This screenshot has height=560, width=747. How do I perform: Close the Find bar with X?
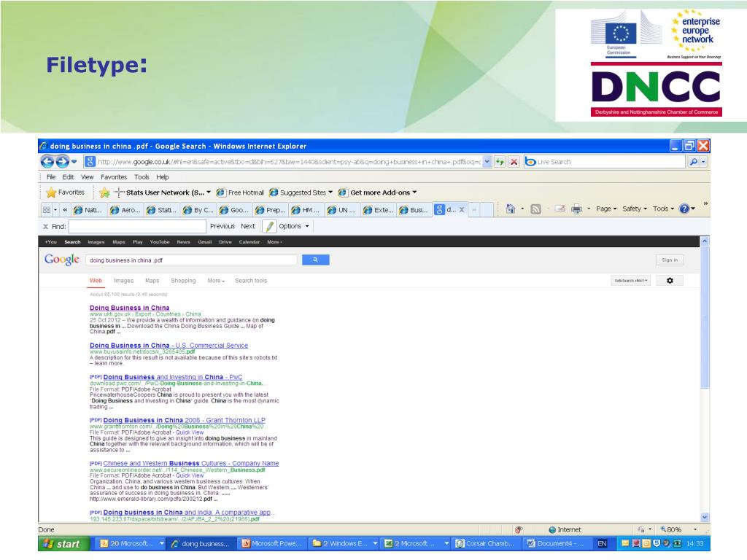46,227
